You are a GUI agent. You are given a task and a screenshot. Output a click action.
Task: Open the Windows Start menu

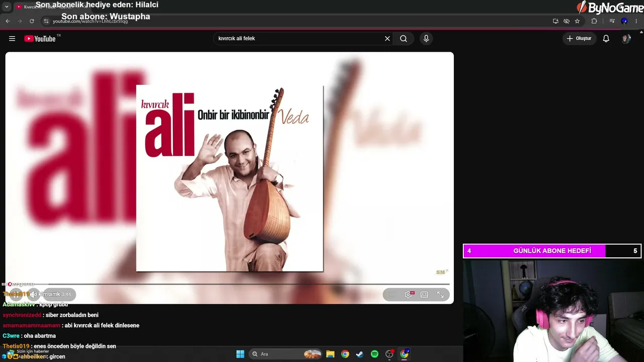240,354
